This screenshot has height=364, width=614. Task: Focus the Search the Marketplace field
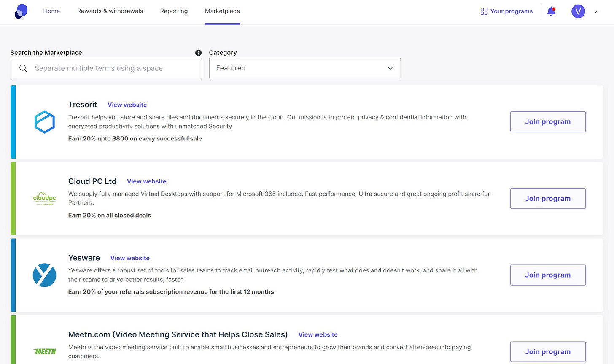(106, 68)
